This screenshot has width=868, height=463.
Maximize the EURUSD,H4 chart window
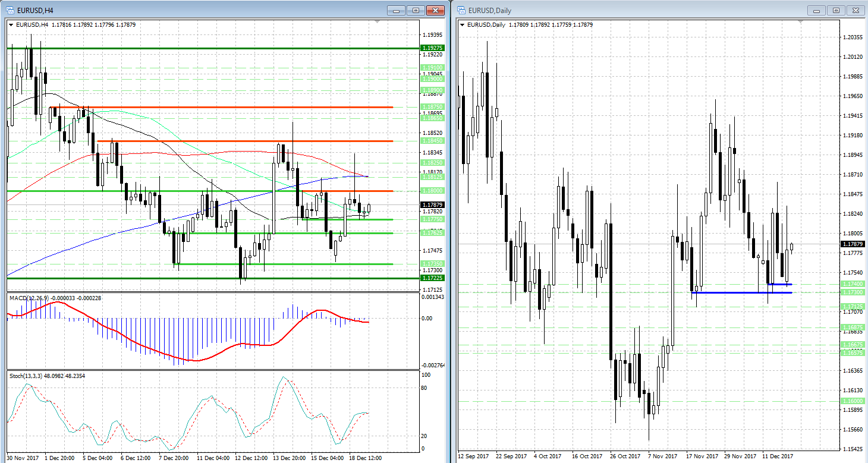[x=416, y=10]
